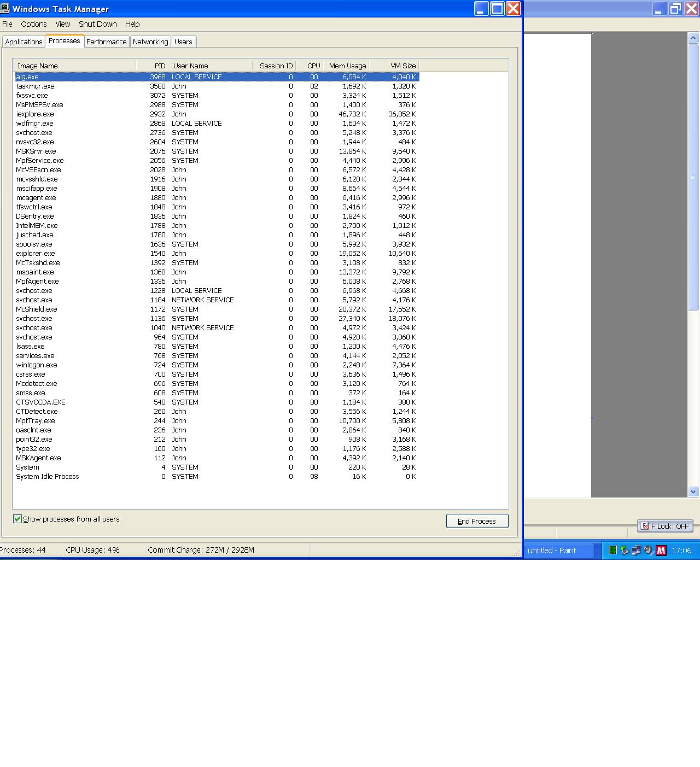Select the McVSEscn.exe process

click(x=217, y=170)
